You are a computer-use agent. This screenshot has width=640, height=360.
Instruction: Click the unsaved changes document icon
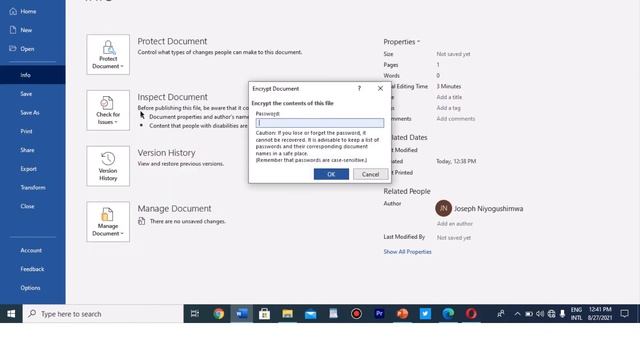[x=142, y=221]
